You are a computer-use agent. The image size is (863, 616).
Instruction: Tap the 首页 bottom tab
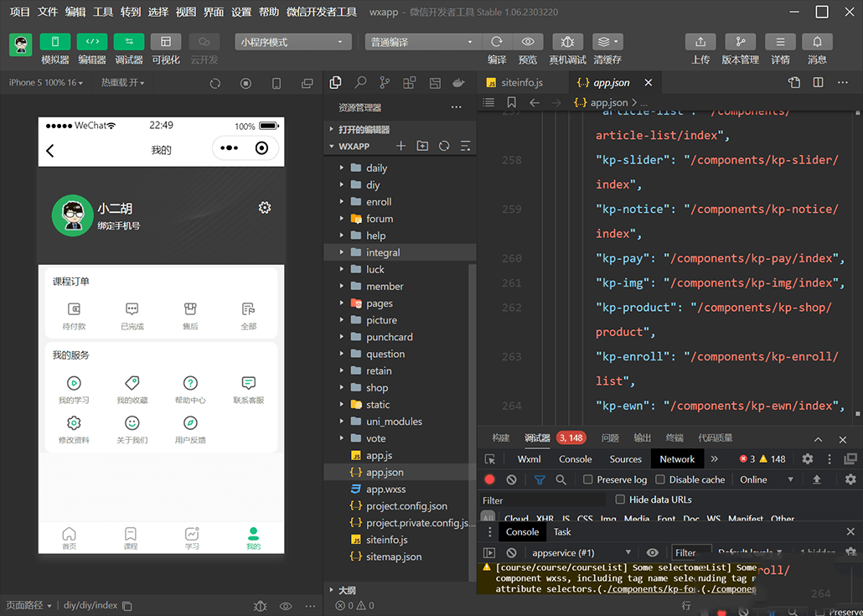(x=69, y=538)
